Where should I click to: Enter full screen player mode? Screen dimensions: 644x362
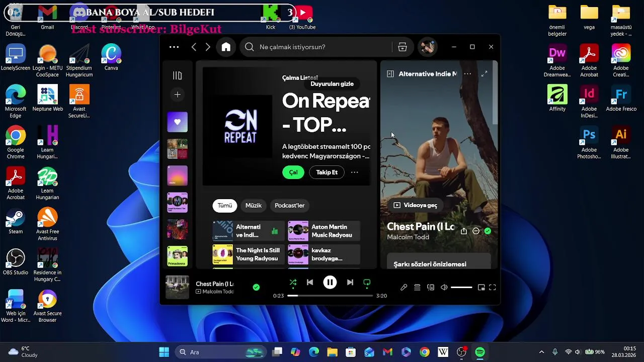tap(493, 288)
